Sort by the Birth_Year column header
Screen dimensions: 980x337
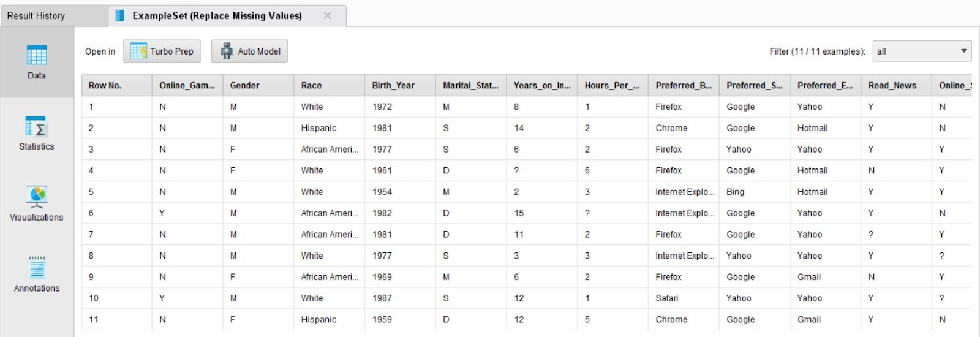click(x=393, y=86)
